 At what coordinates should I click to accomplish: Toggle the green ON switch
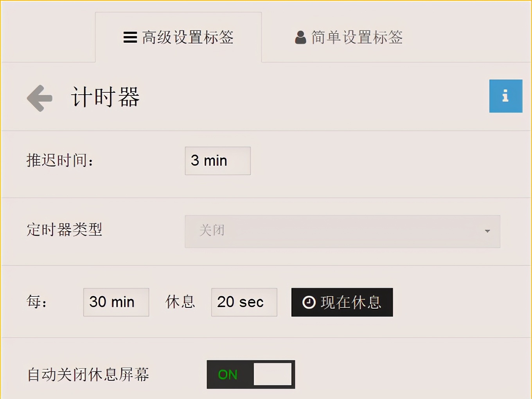[x=250, y=374]
